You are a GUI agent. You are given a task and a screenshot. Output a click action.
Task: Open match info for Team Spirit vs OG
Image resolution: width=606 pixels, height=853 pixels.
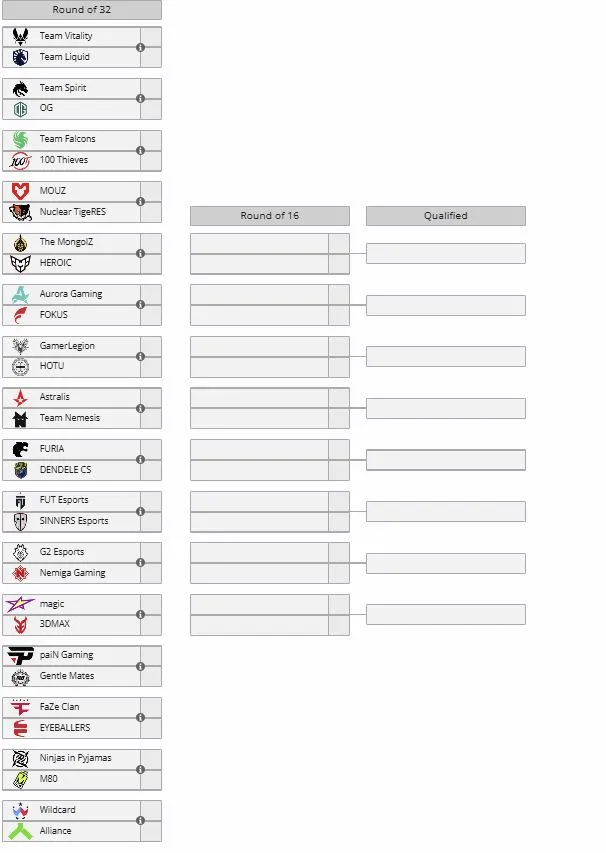(140, 98)
